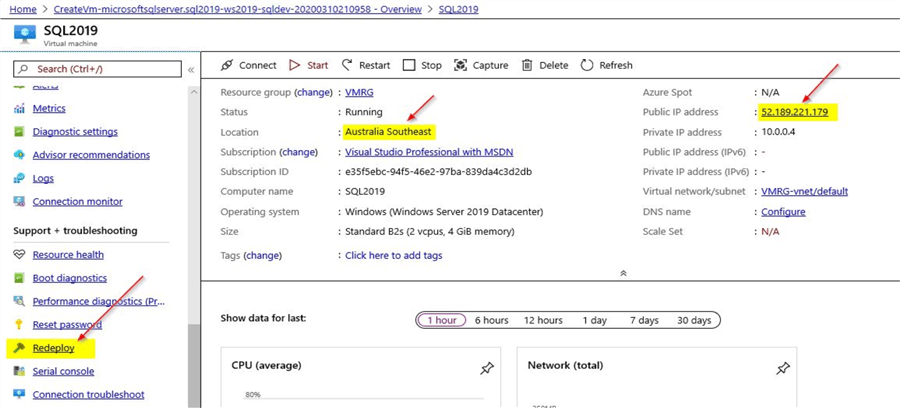This screenshot has width=900, height=408.
Task: Open Connection troubleshoot
Action: [x=88, y=395]
